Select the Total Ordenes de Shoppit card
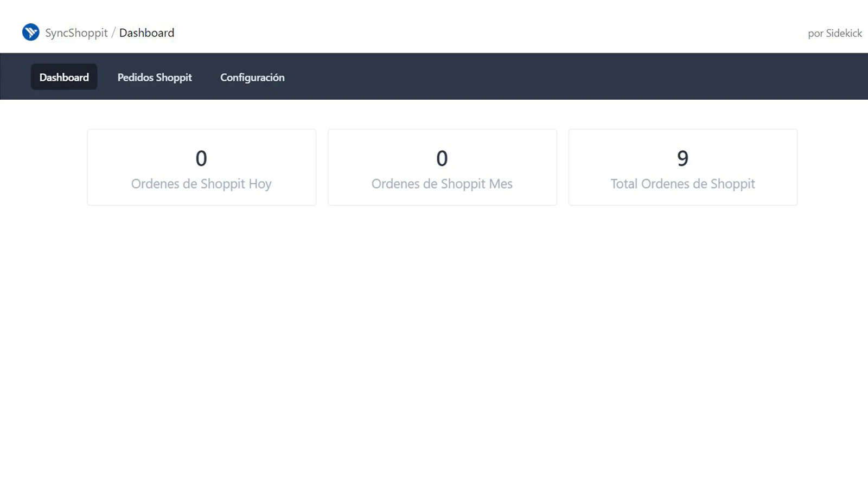Viewport: 868px width, 488px height. 683,167
